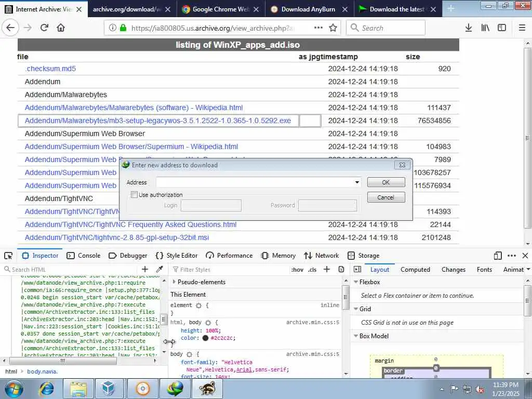
Task: Toggle the :hov pseudo-class panel
Action: tap(297, 270)
